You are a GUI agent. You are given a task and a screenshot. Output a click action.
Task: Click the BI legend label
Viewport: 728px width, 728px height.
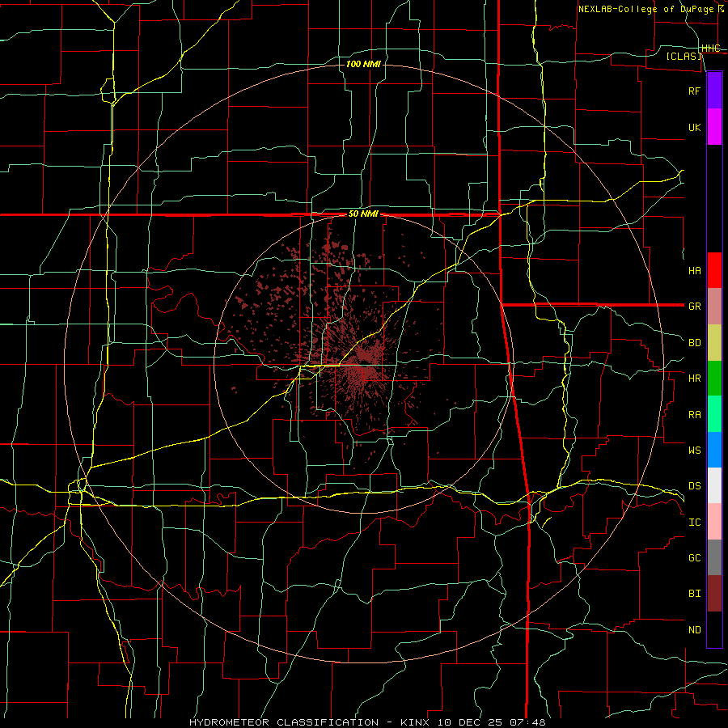coord(694,594)
